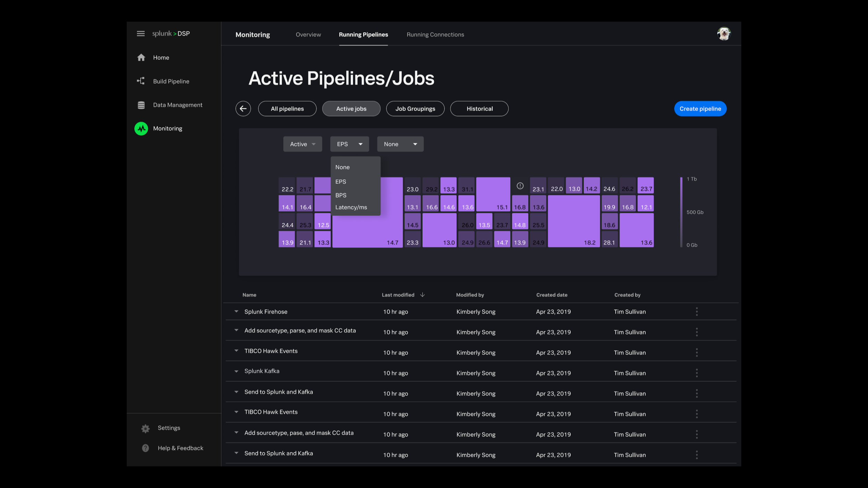Click the Build Pipeline icon
Screen dimensions: 868x488
141,81
